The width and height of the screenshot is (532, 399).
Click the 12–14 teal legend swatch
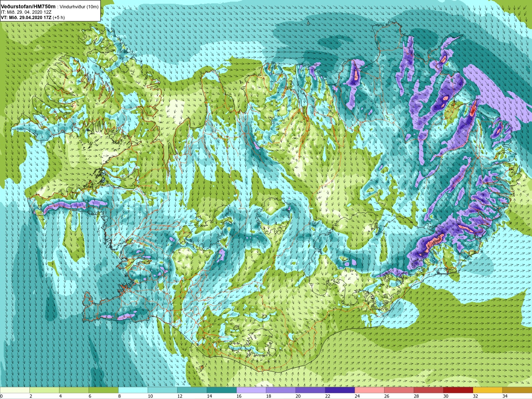coord(192,390)
